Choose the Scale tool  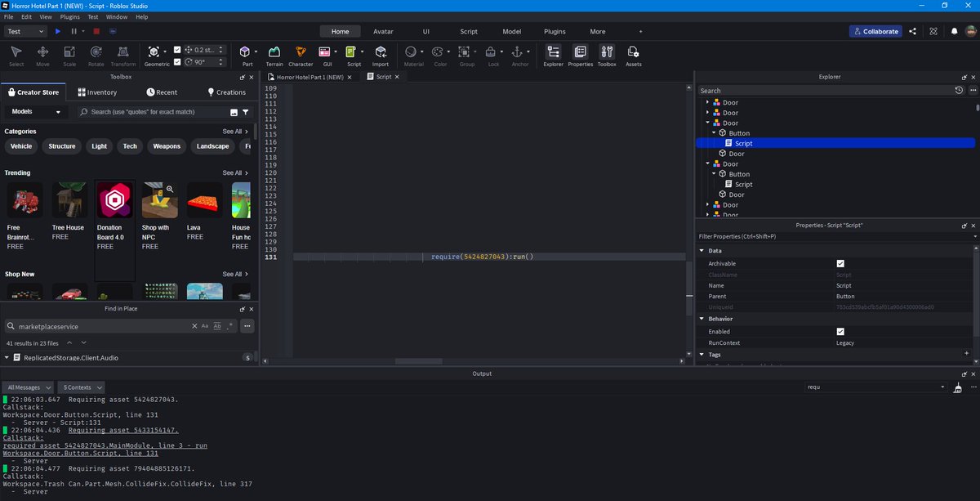coord(69,56)
